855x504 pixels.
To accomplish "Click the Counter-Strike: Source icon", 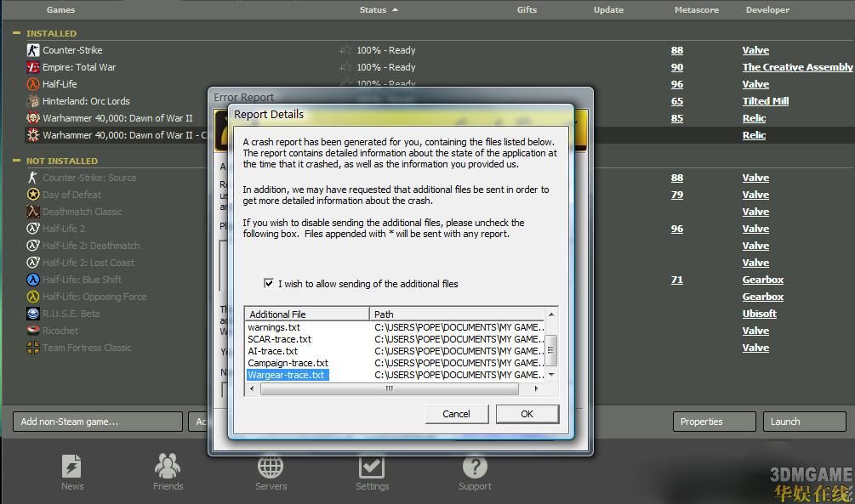I will [33, 178].
